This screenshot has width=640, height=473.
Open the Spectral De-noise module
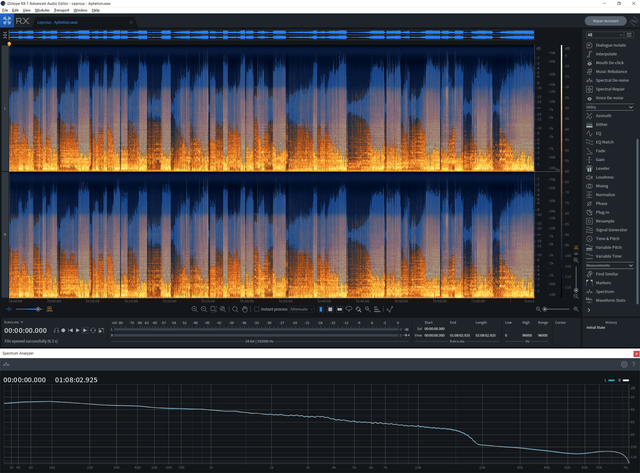610,80
